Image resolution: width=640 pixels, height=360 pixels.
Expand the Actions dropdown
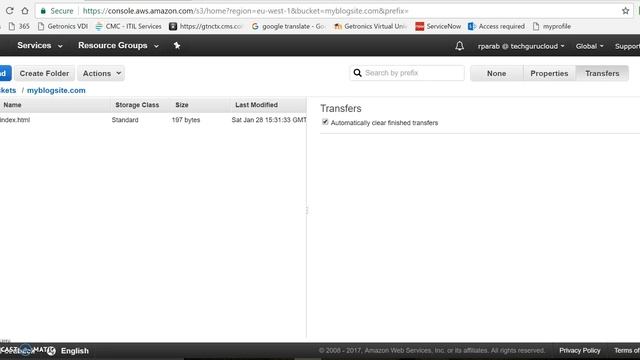[x=101, y=73]
